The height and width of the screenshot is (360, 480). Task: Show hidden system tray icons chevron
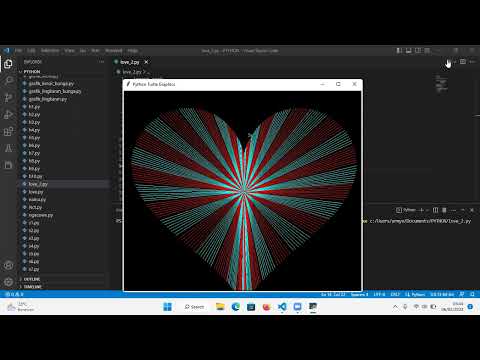[x=395, y=307]
